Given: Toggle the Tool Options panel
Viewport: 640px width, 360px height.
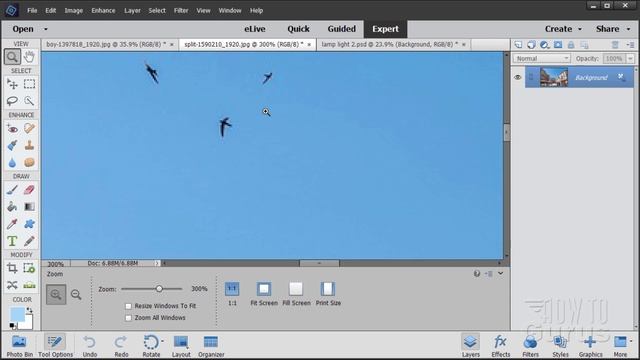Looking at the screenshot, I should tap(56, 346).
